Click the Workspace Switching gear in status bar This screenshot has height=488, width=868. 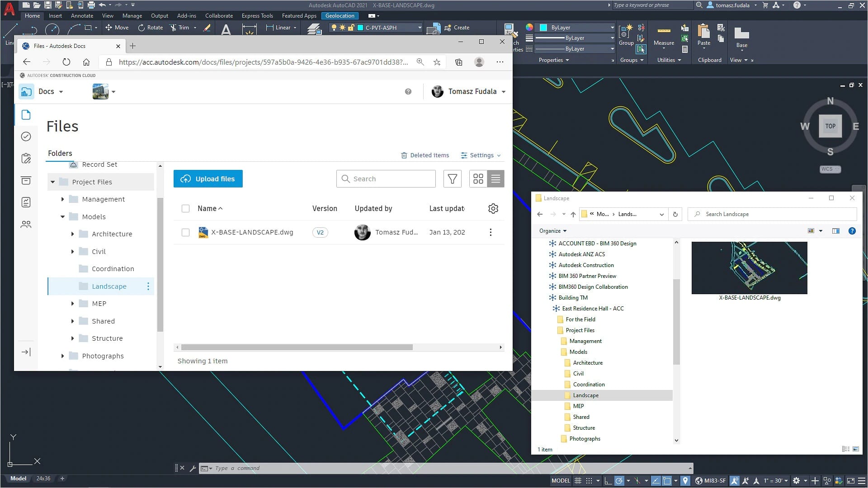796,480
